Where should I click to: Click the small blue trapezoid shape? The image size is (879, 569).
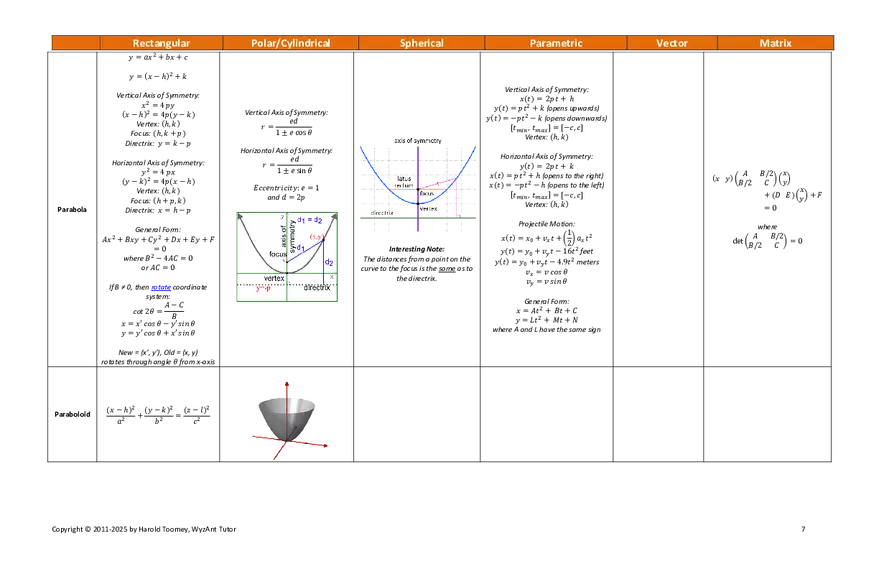[x=161, y=287]
